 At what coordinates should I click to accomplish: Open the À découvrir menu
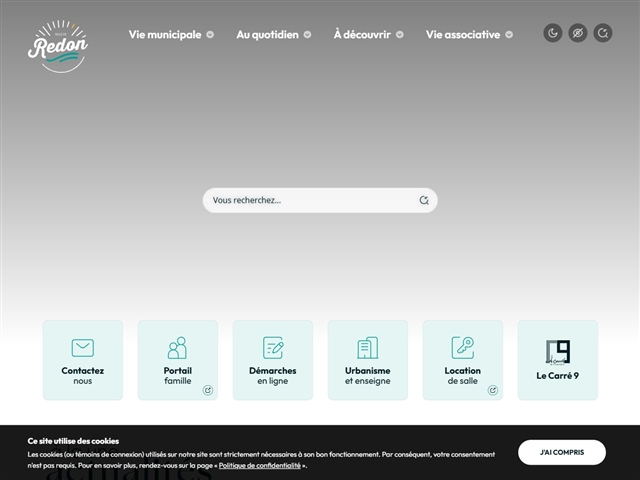coord(362,35)
